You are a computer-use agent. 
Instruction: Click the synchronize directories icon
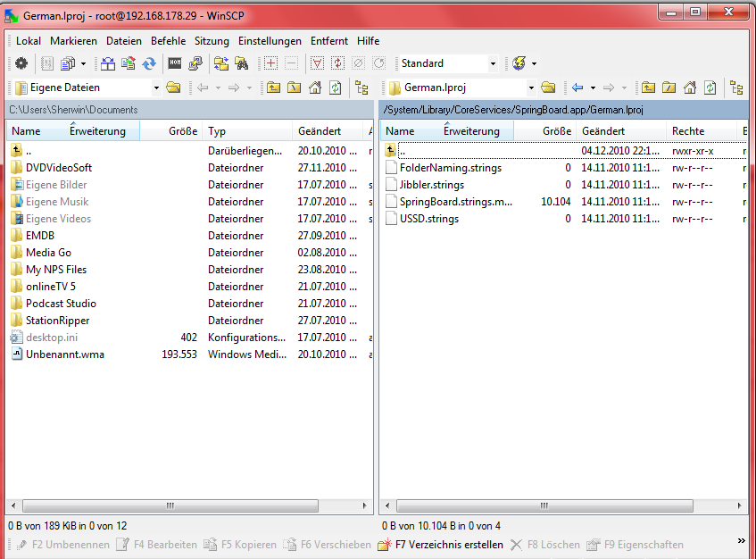pos(129,63)
